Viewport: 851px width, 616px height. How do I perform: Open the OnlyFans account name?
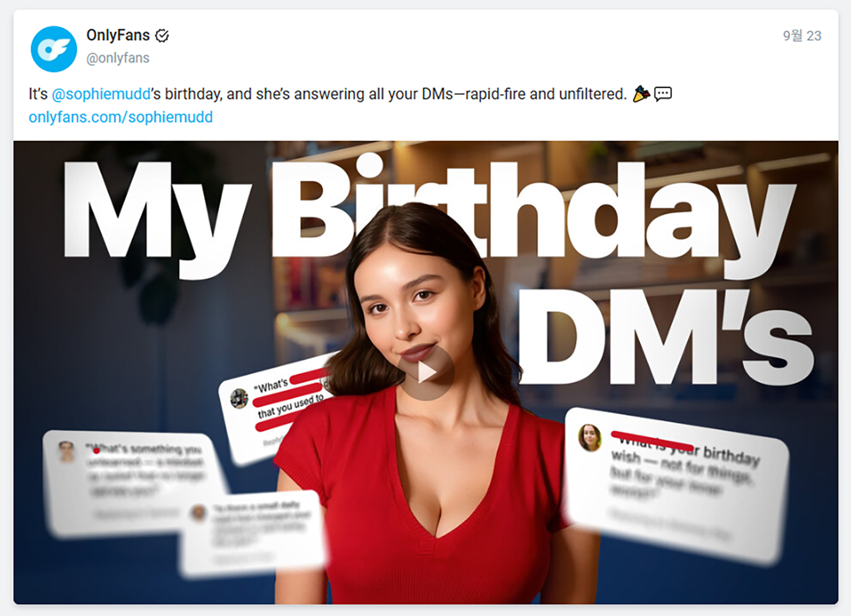click(x=118, y=35)
